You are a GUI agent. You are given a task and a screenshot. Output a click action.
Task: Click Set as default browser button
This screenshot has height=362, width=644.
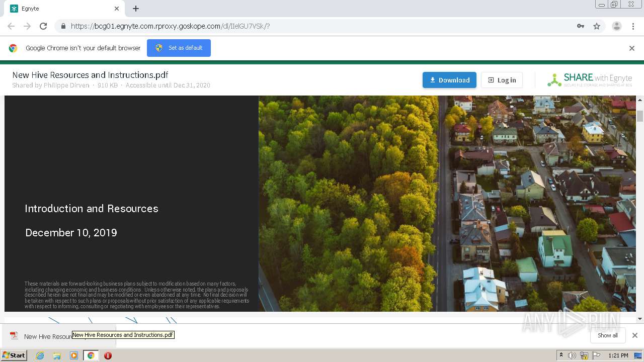[179, 48]
